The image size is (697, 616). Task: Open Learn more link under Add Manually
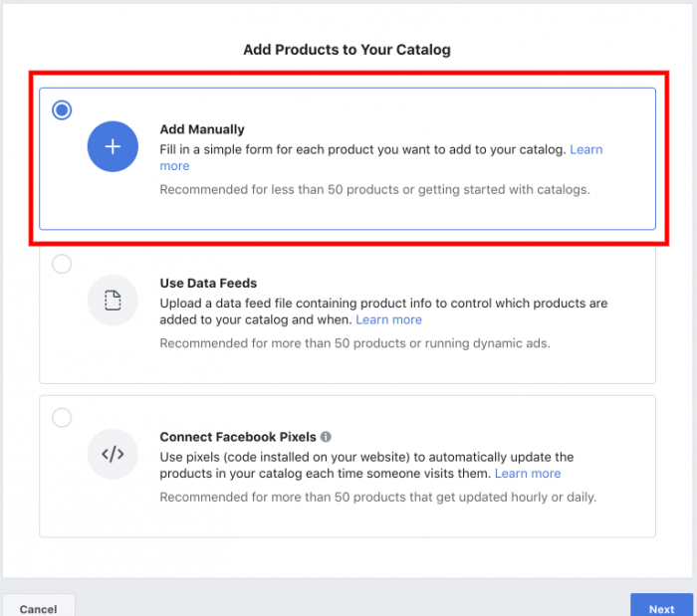[585, 149]
